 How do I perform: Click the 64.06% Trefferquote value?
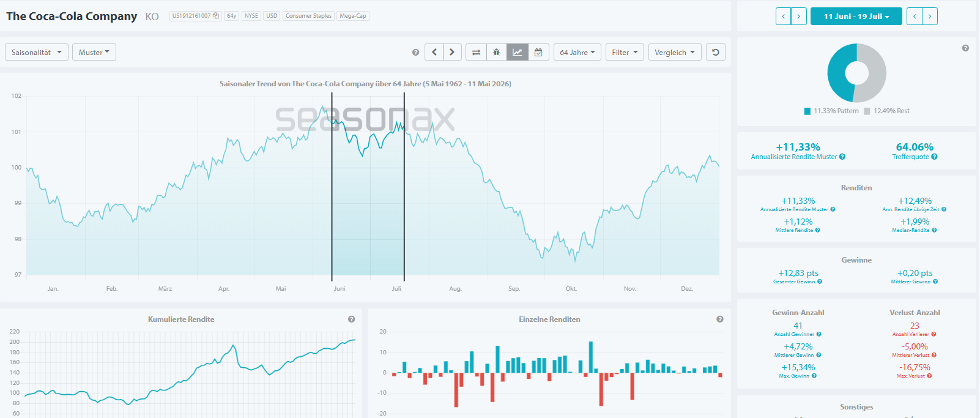coord(915,147)
